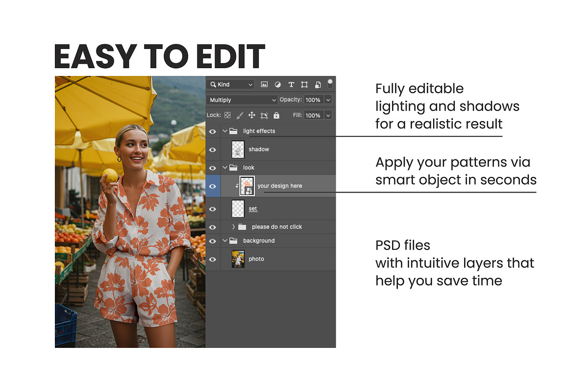Viewport: 588px width, 392px height.
Task: Filter layers by shape layers icon
Action: (x=304, y=84)
